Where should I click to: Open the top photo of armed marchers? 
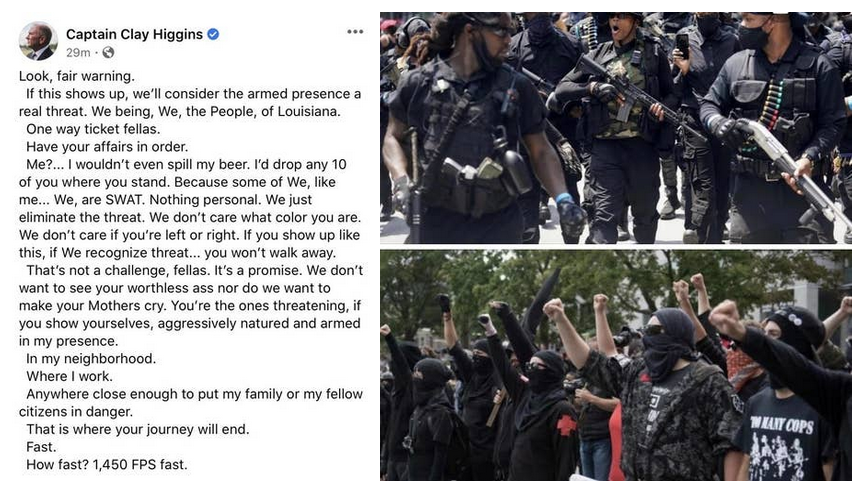pos(615,127)
